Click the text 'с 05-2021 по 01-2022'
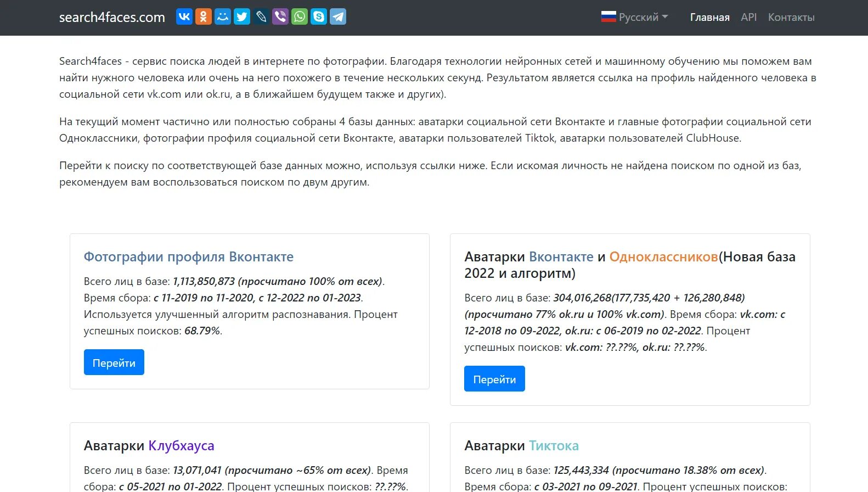 (x=170, y=487)
